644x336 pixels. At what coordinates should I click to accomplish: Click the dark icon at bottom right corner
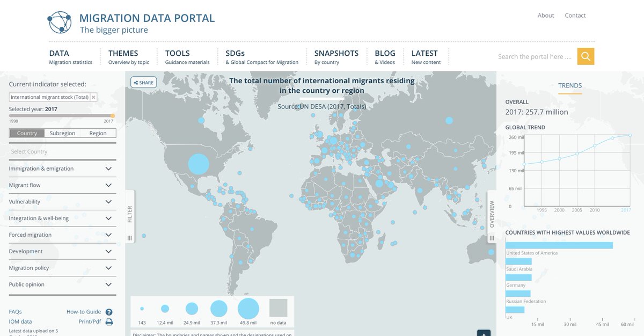[484, 332]
